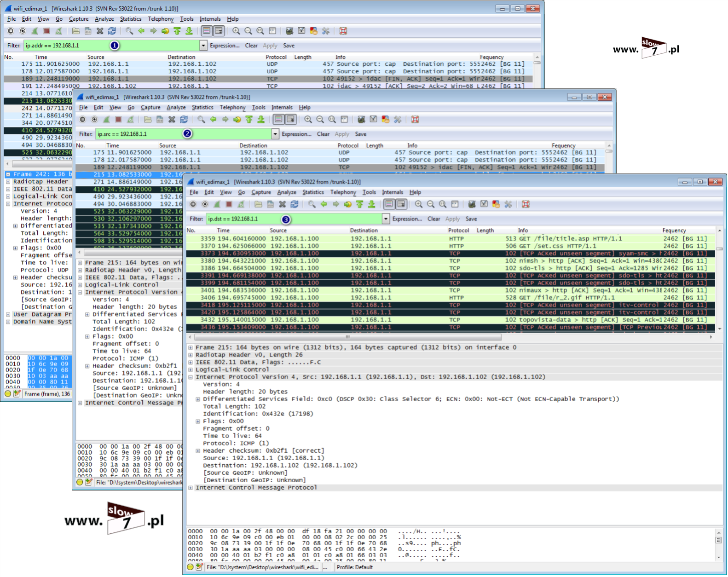Image resolution: width=728 pixels, height=577 pixels.
Task: Open Statistics menu in ip.dst window
Action: pyautogui.click(x=313, y=192)
